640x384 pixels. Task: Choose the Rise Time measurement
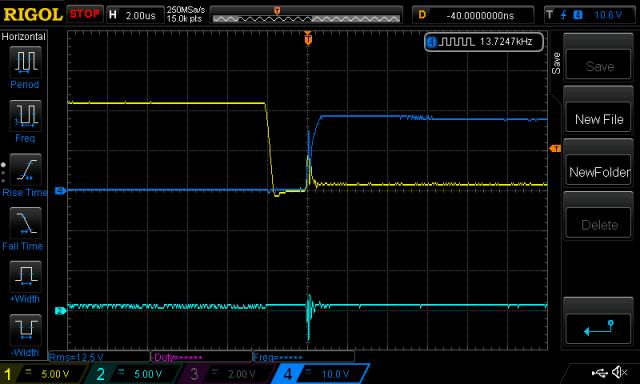click(x=25, y=169)
